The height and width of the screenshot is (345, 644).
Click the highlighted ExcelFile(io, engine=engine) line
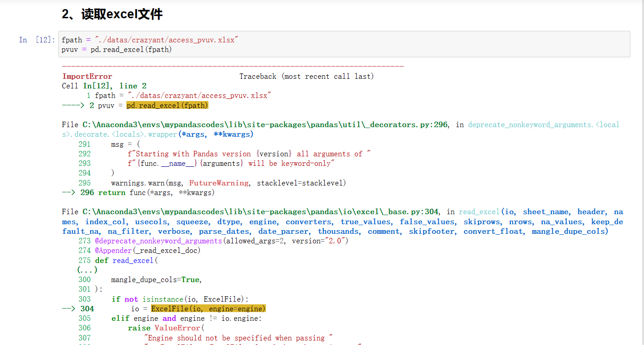click(x=208, y=309)
